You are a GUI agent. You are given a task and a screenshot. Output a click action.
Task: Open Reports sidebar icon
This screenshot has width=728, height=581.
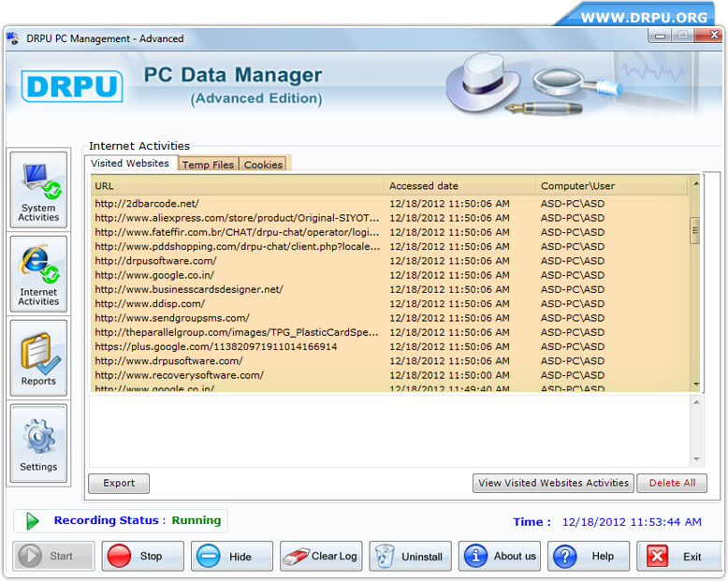click(x=38, y=357)
